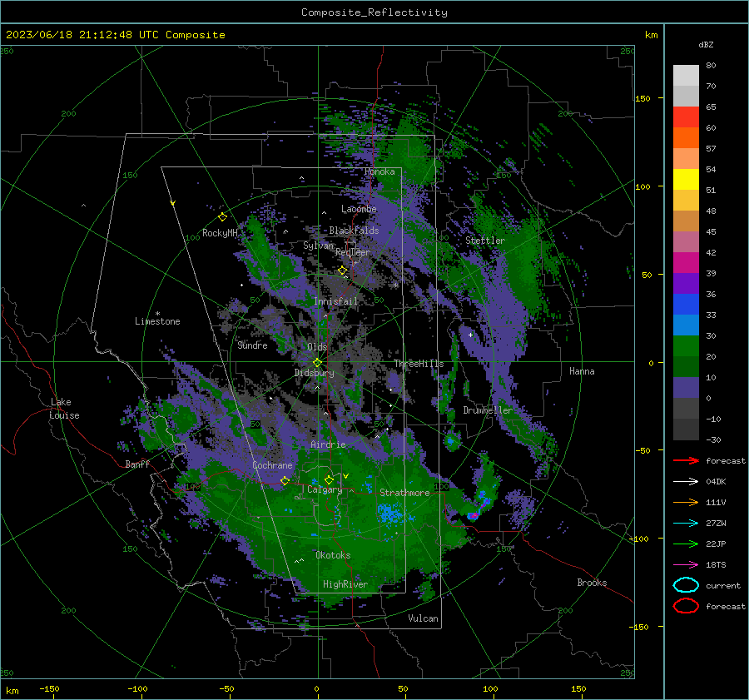Pick the bright red swatch in dBZ scale

point(686,117)
